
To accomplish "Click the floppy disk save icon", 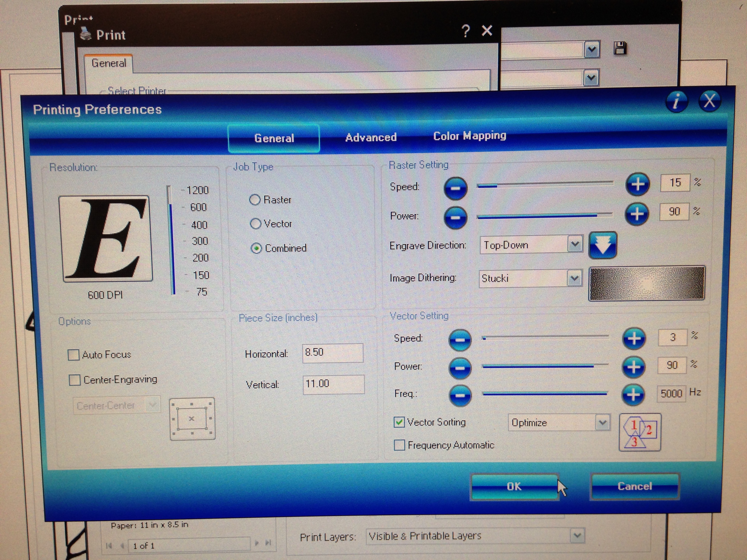I will (x=620, y=48).
